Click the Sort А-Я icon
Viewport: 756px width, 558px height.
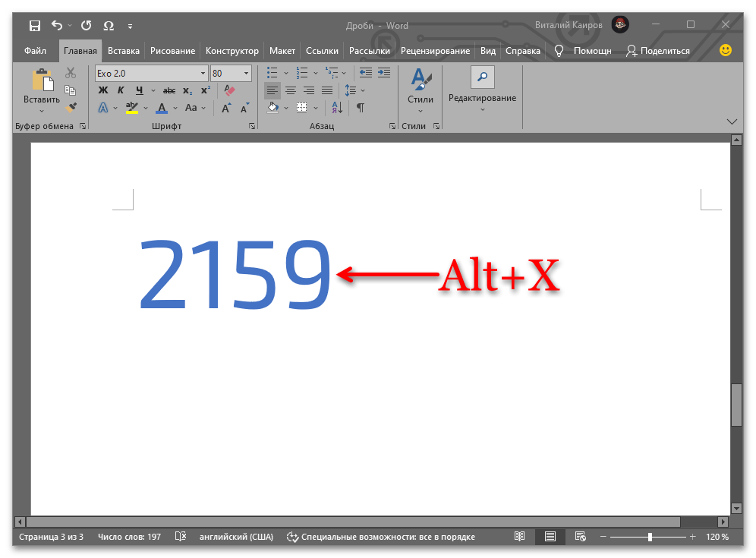click(338, 108)
